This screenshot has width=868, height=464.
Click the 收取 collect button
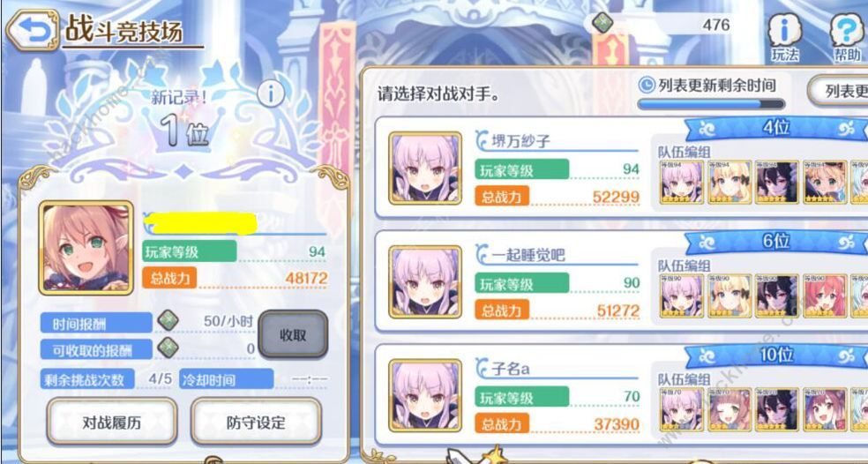coord(293,335)
